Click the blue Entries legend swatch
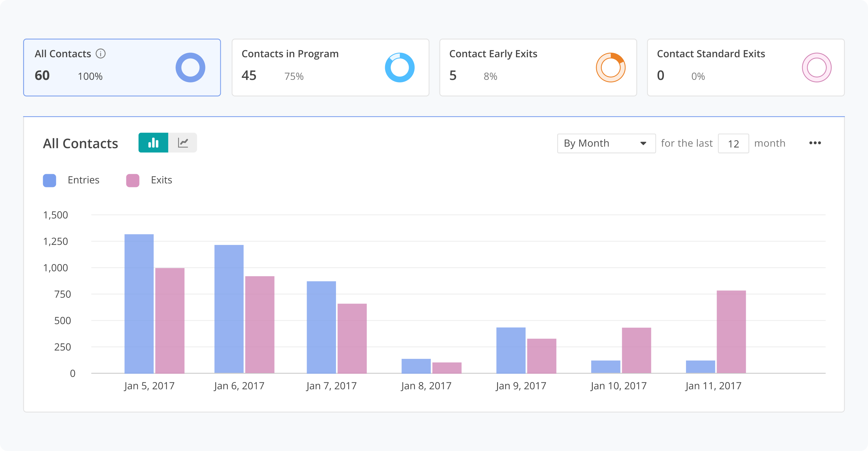868x451 pixels. [50, 181]
